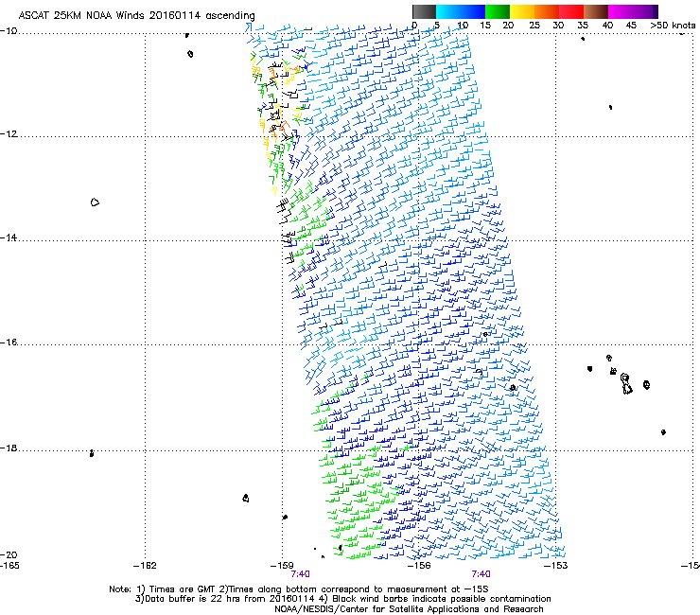Click the small island outline near -163, -13
700x615 pixels.
(x=95, y=202)
